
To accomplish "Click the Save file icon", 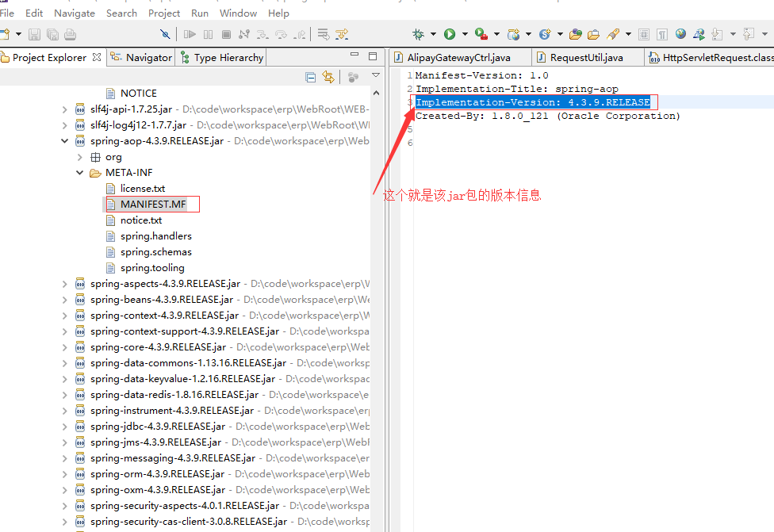I will (x=35, y=34).
